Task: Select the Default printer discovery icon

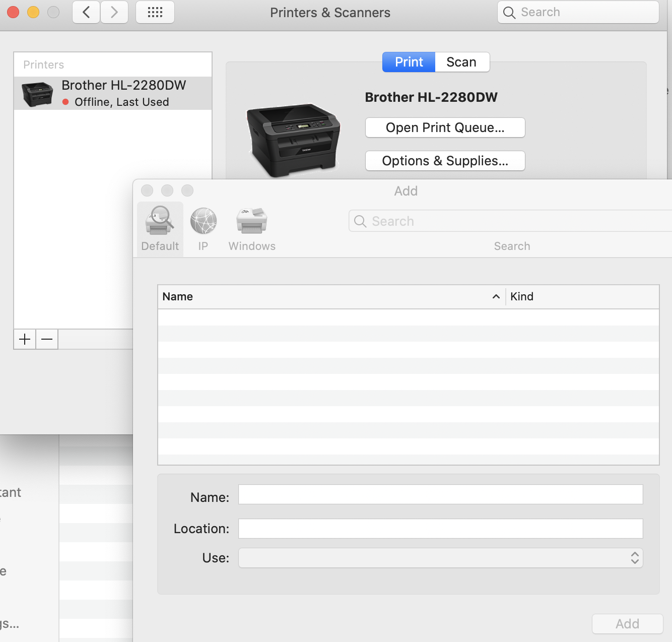Action: click(x=160, y=222)
